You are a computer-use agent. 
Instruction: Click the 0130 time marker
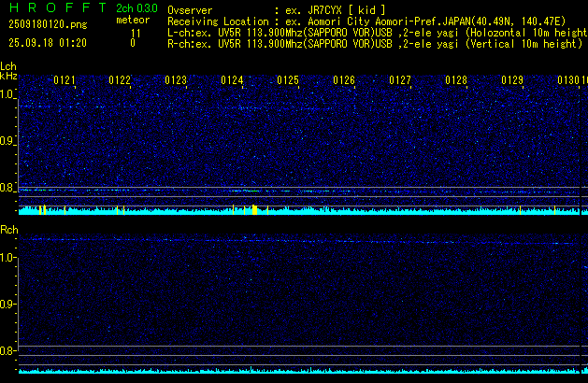tap(568, 80)
